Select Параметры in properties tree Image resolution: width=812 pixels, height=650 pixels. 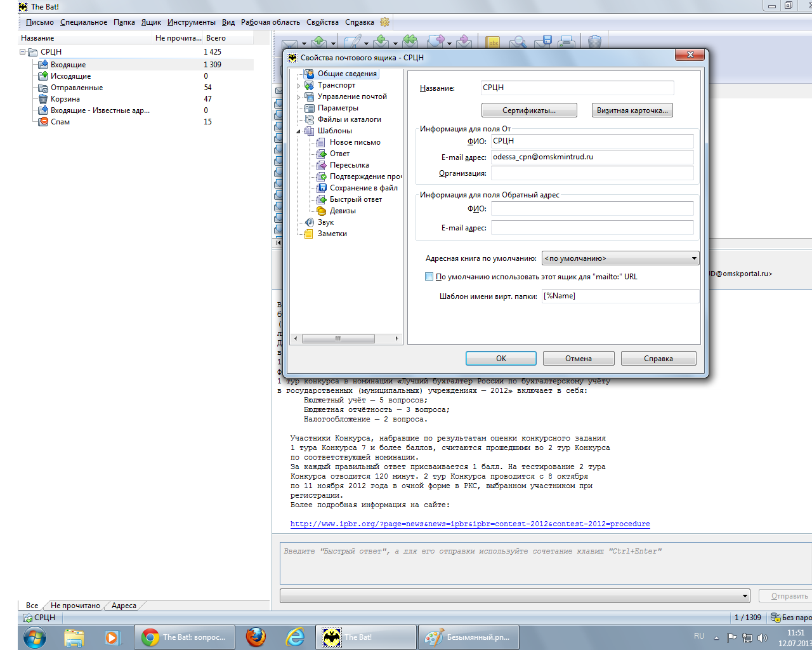point(337,108)
